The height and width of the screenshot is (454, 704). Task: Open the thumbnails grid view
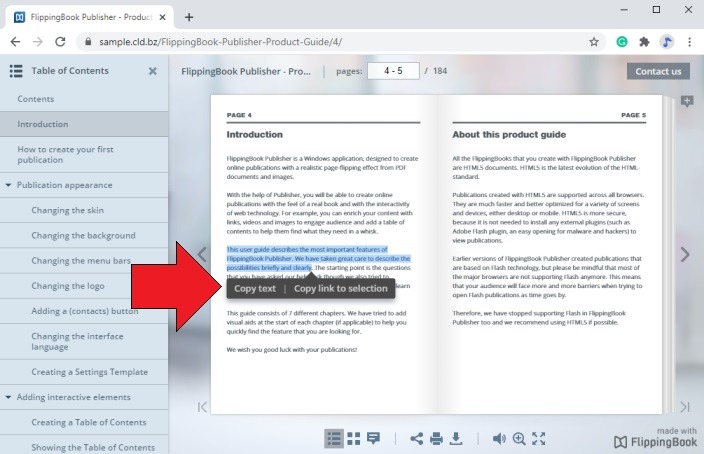pyautogui.click(x=354, y=438)
